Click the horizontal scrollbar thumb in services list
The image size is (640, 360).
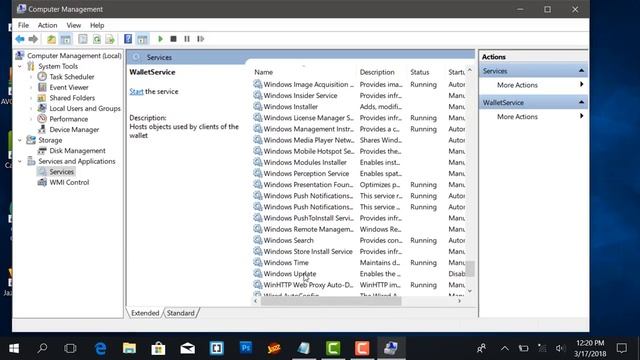[331, 301]
